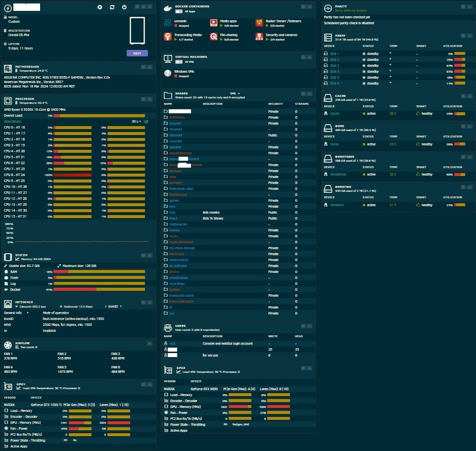Click the Shutdown power icon
Image resolution: width=476 pixels, height=451 pixels.
(x=124, y=7)
